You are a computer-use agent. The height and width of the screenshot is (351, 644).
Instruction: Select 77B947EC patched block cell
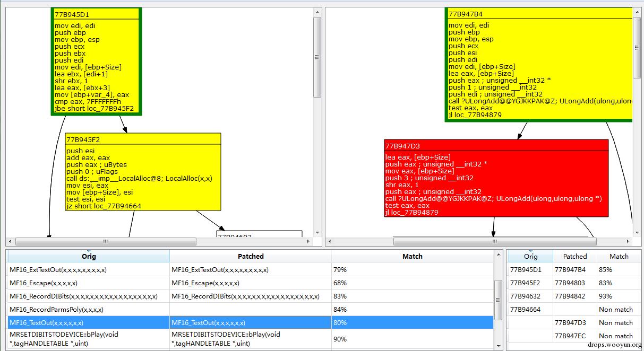click(x=575, y=336)
